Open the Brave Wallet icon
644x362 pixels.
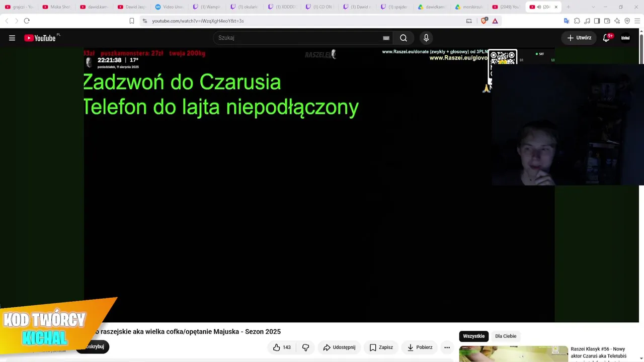(x=607, y=21)
